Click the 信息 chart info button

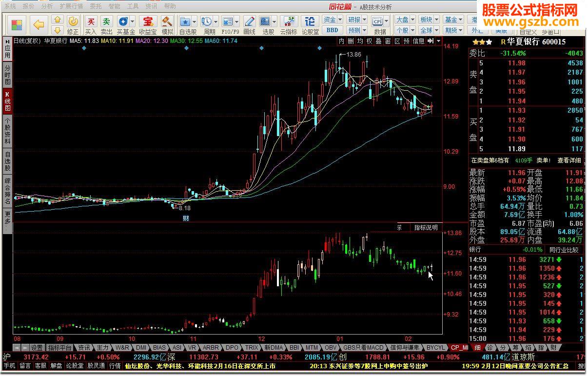pos(419,41)
